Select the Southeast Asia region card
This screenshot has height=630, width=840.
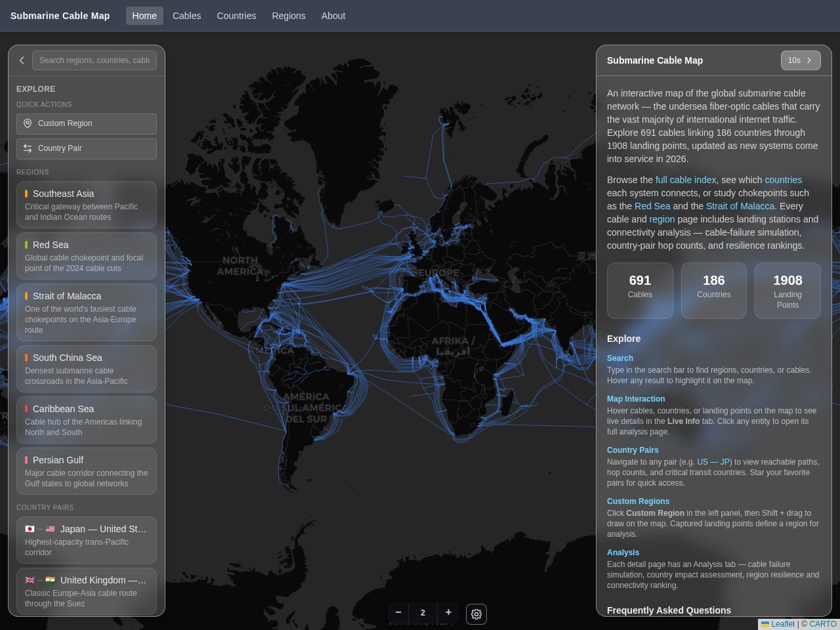tap(87, 205)
